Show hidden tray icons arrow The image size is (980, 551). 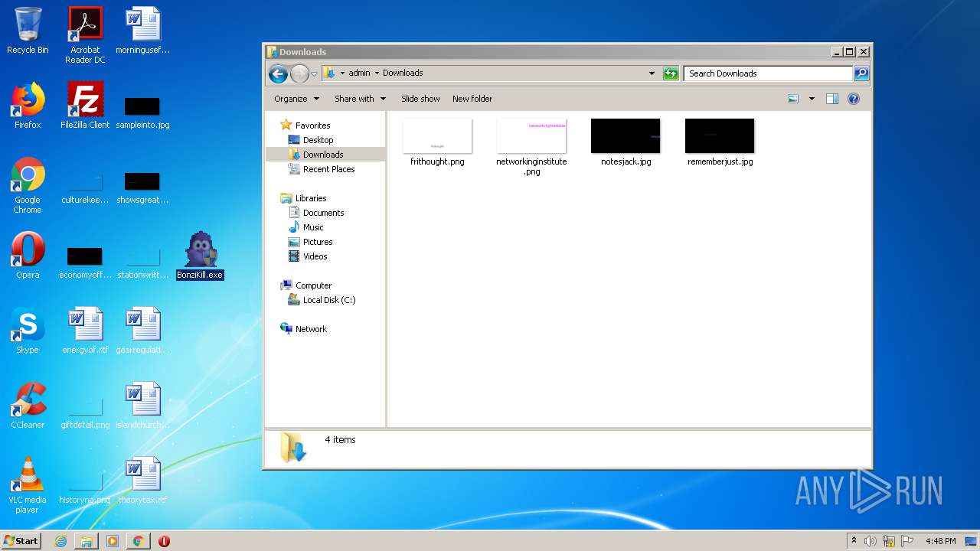coord(854,541)
